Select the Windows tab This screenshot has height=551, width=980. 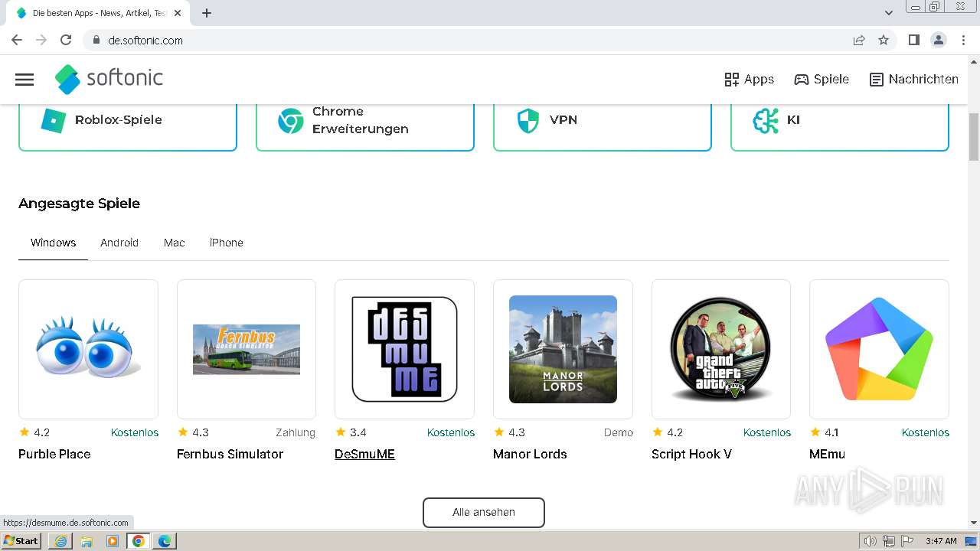click(53, 243)
